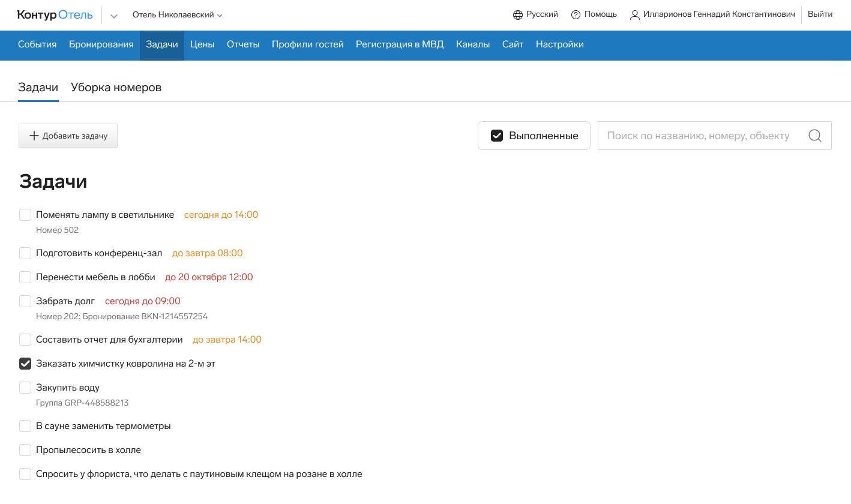Open task Составить отчет для бухгалтерии
851x504 pixels.
(x=109, y=340)
